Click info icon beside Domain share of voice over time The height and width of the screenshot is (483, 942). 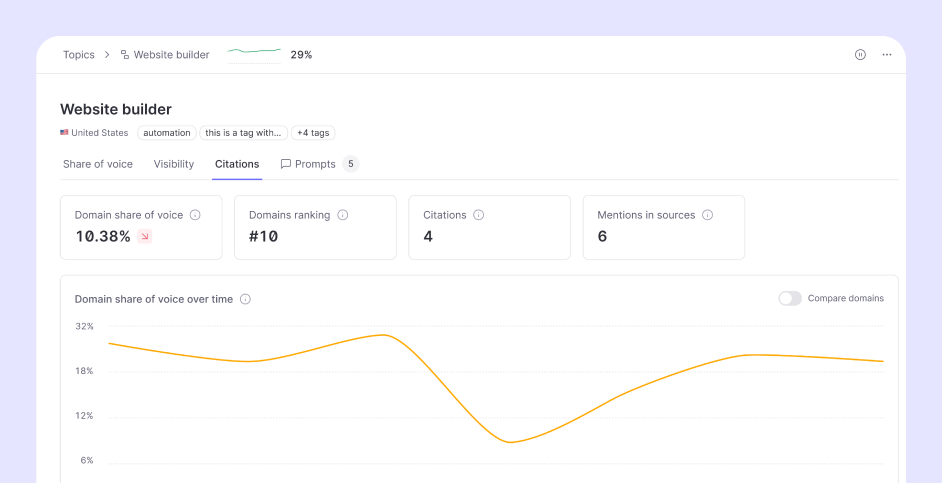point(245,299)
